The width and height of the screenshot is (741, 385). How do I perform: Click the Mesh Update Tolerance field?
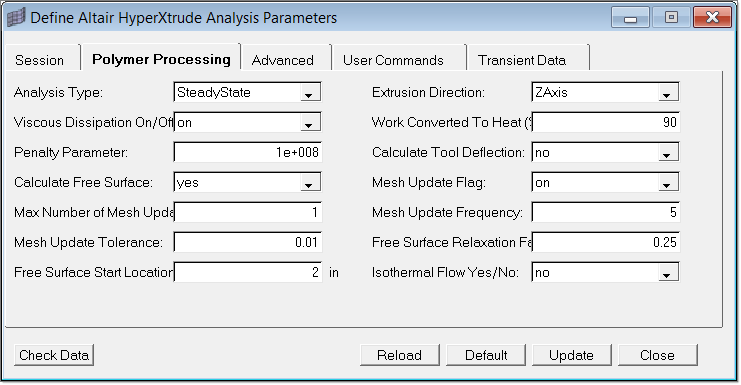tap(248, 242)
